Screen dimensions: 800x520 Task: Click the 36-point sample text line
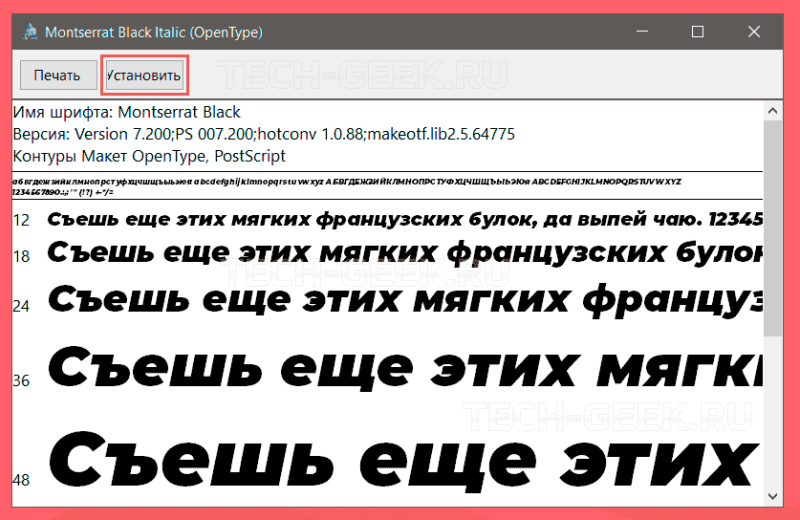point(405,367)
